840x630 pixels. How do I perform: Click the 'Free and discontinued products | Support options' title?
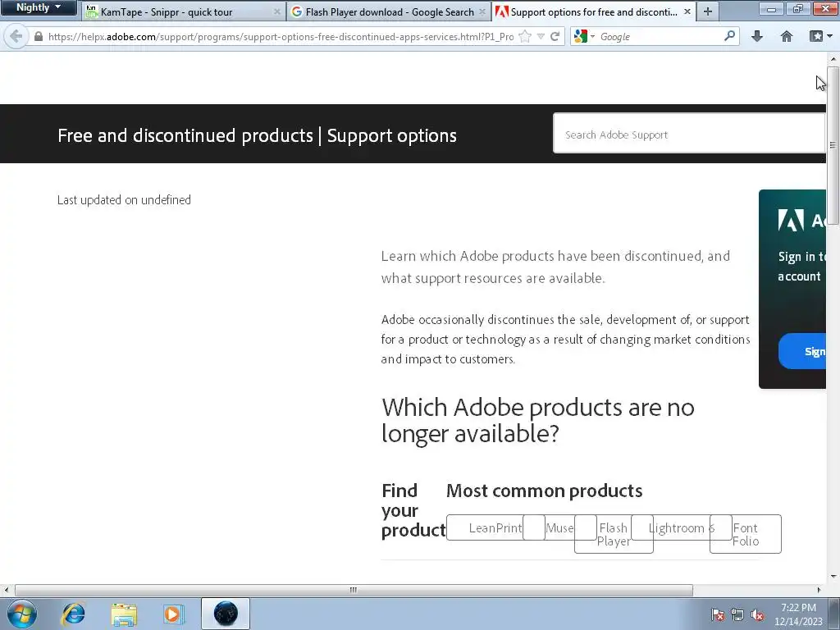click(x=257, y=135)
